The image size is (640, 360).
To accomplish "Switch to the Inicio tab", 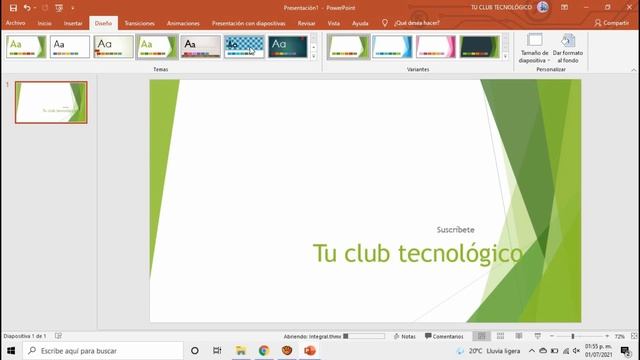I will pyautogui.click(x=44, y=23).
